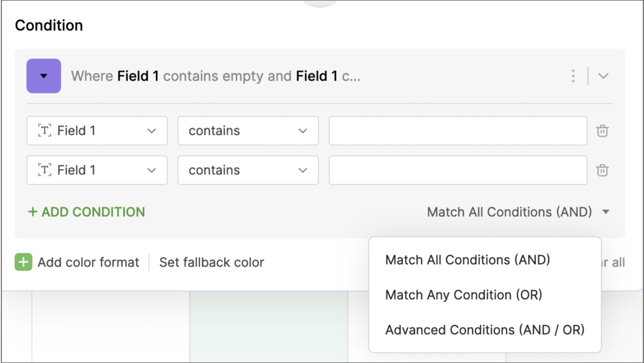The height and width of the screenshot is (363, 644).
Task: Open the three-dot options menu
Action: click(x=573, y=76)
